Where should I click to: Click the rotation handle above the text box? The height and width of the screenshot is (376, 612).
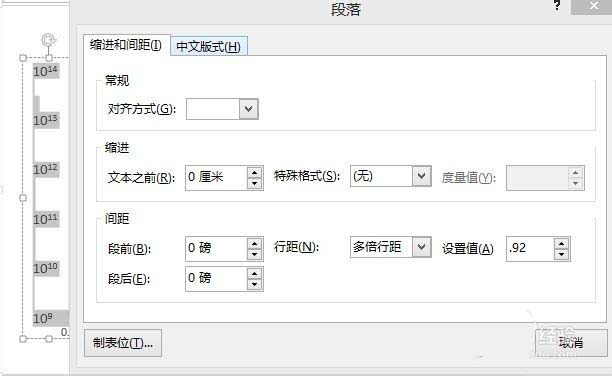(48, 40)
